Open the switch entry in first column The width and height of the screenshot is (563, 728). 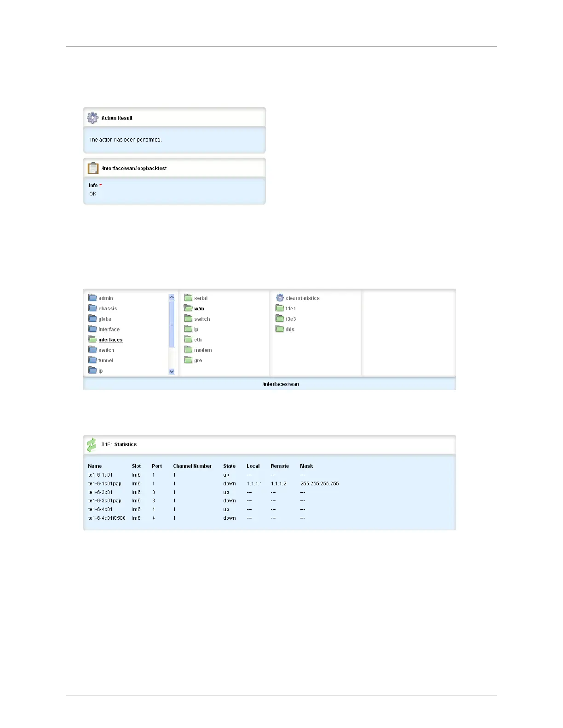106,350
